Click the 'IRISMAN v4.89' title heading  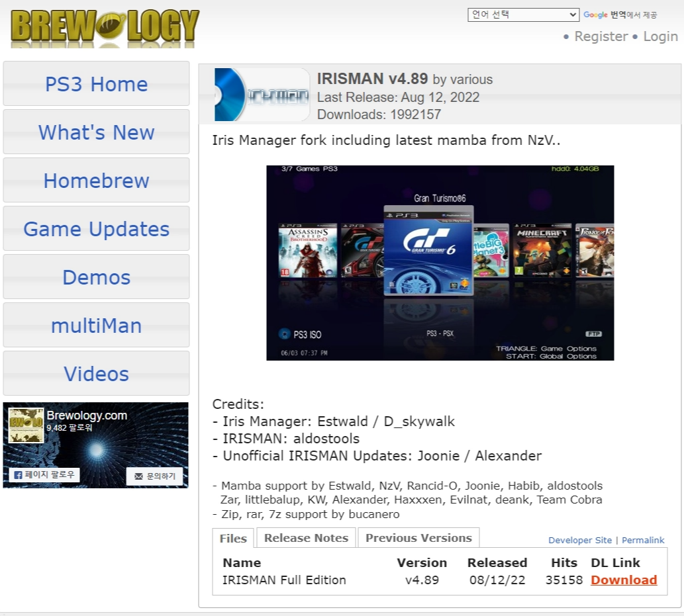372,79
